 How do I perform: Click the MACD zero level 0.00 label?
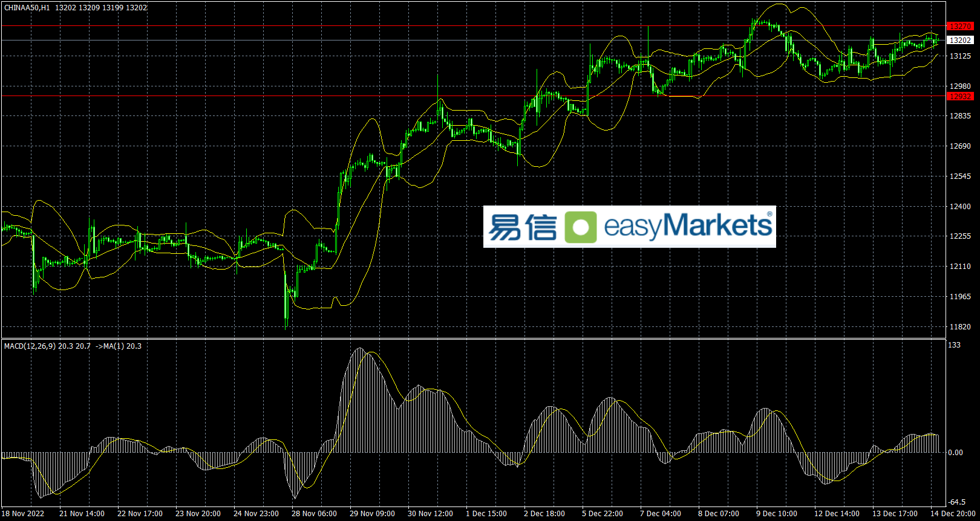[x=956, y=453]
